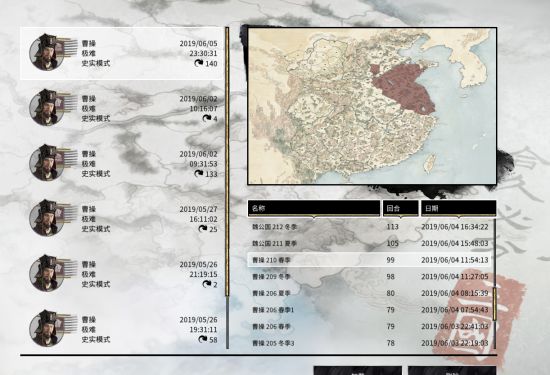Click turn count 113 in the table
Screen dimensions: 550x375
point(393,227)
